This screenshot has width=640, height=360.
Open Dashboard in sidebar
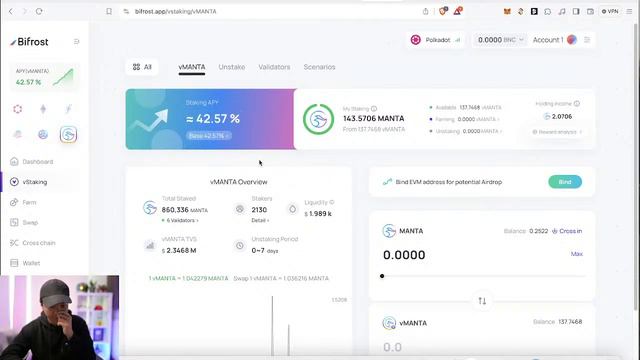coord(38,162)
